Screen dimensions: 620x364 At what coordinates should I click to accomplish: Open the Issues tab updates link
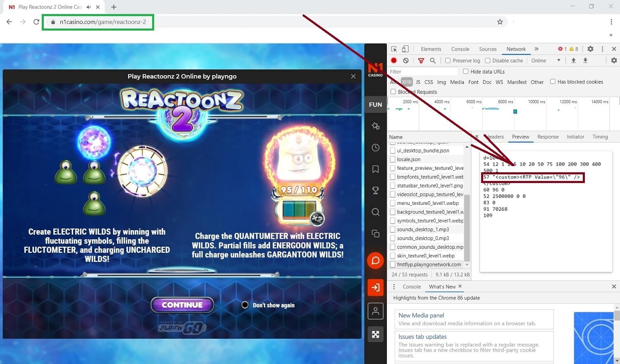point(422,337)
